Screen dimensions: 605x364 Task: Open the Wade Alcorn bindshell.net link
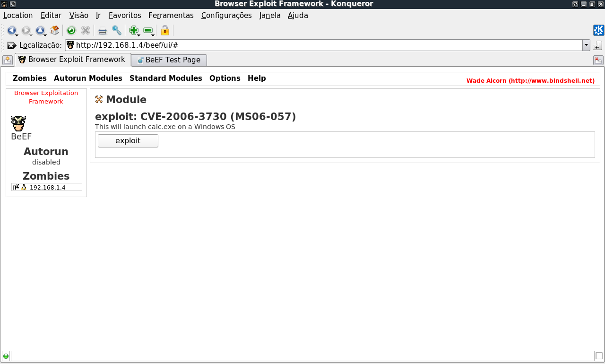pyautogui.click(x=530, y=81)
